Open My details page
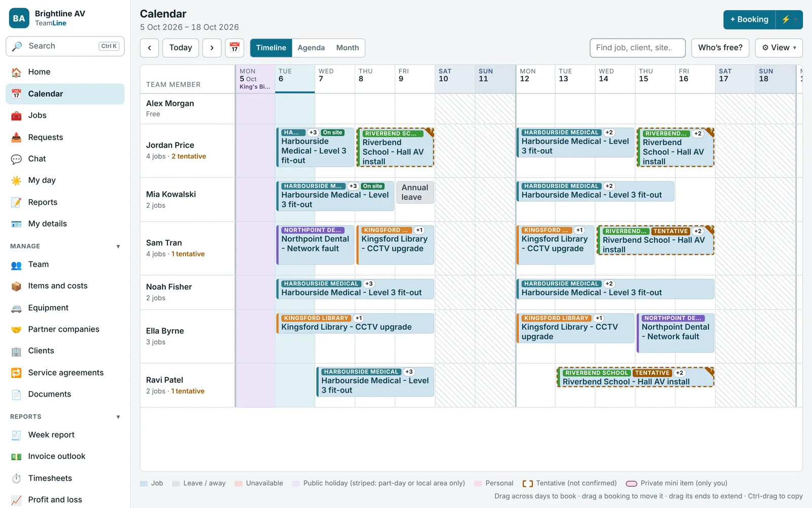812x508 pixels. (x=65, y=224)
